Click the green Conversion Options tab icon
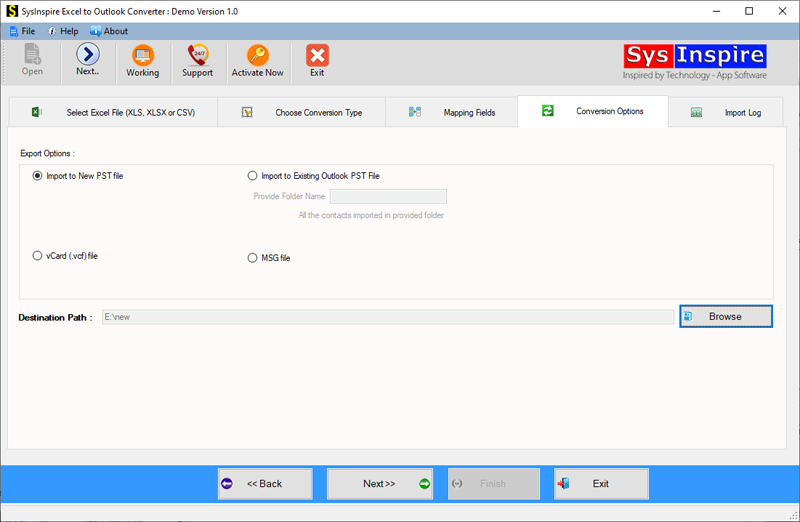 pyautogui.click(x=547, y=110)
